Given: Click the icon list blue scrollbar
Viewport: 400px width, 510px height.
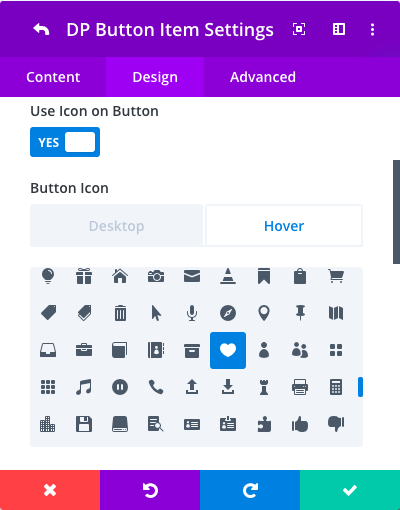Looking at the screenshot, I should [x=360, y=387].
